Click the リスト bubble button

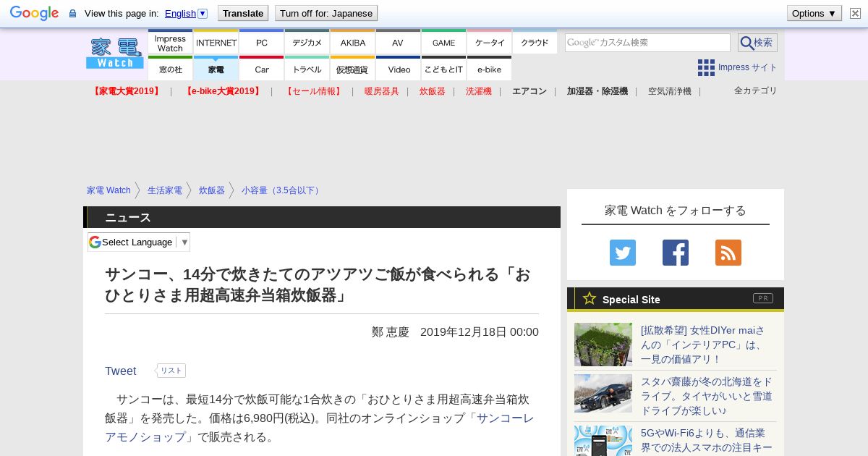pos(171,371)
